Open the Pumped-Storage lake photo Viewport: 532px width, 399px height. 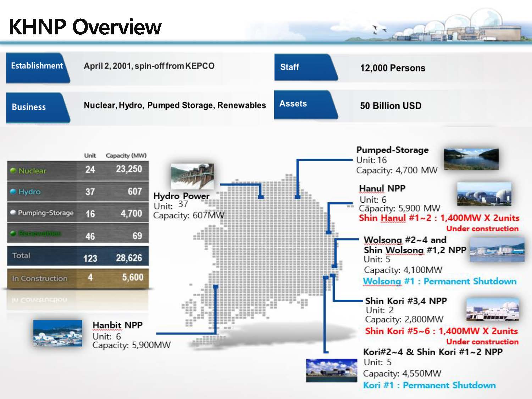pyautogui.click(x=471, y=159)
